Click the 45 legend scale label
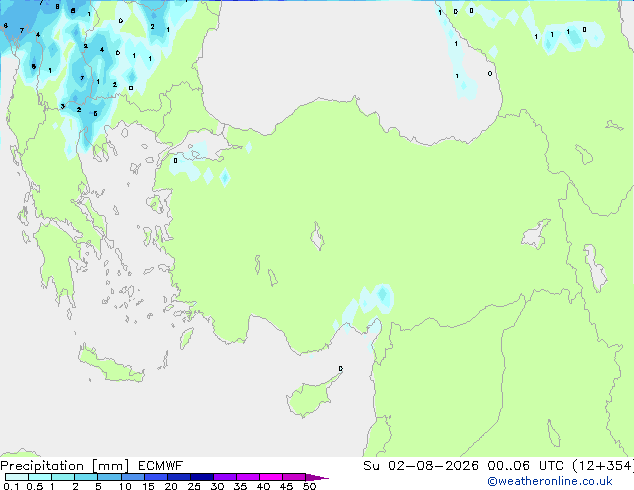634x490 pixels. click(x=286, y=486)
